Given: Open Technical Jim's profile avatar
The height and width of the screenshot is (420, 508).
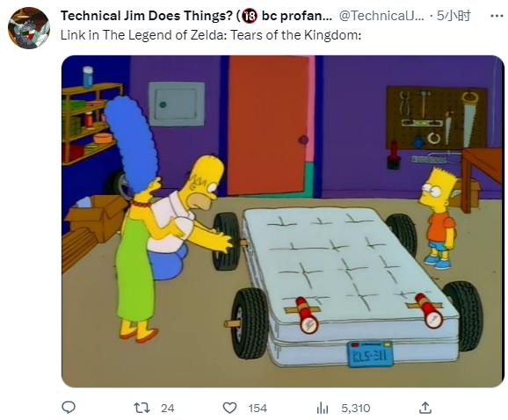Looking at the screenshot, I should [29, 28].
